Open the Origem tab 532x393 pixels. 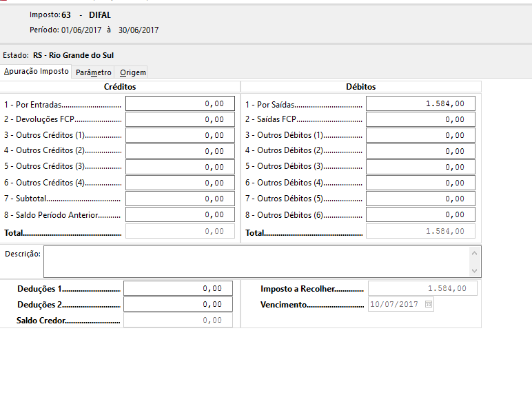click(x=133, y=72)
